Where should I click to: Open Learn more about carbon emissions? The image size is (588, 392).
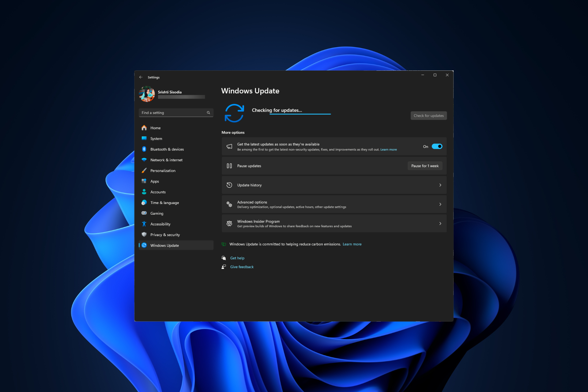(352, 244)
